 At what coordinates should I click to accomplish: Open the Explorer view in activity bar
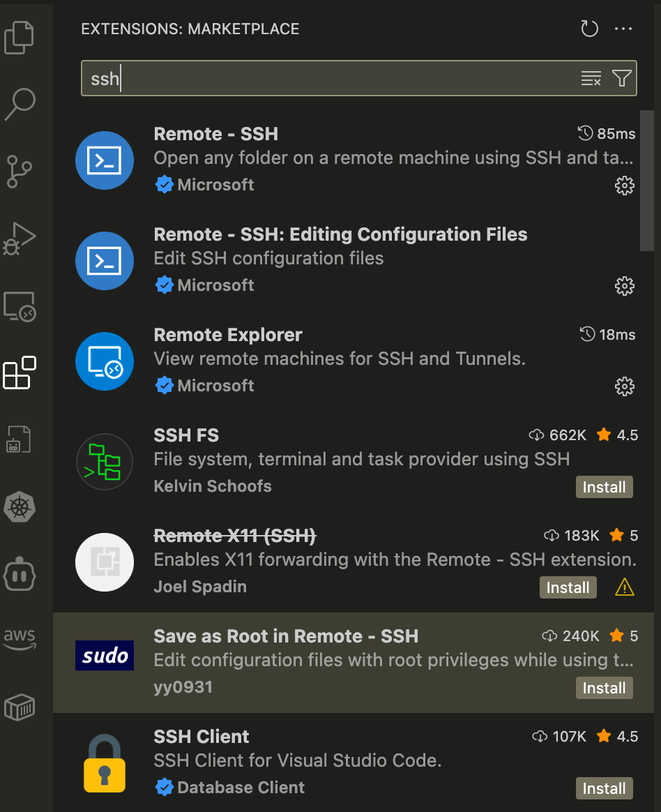pyautogui.click(x=19, y=37)
